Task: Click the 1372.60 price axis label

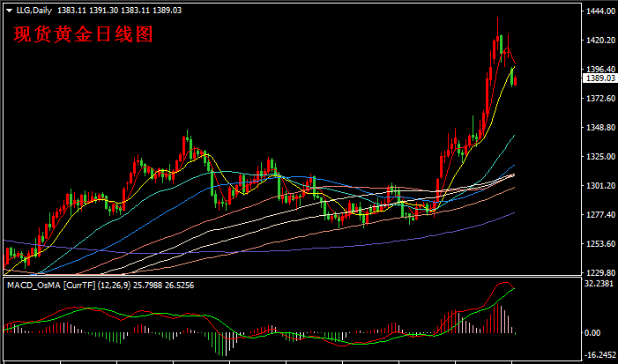Action: click(600, 98)
